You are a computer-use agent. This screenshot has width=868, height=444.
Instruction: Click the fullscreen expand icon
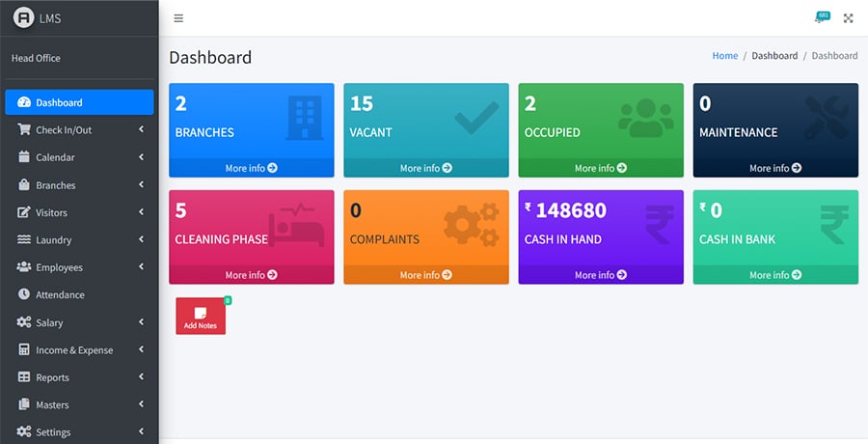point(849,18)
